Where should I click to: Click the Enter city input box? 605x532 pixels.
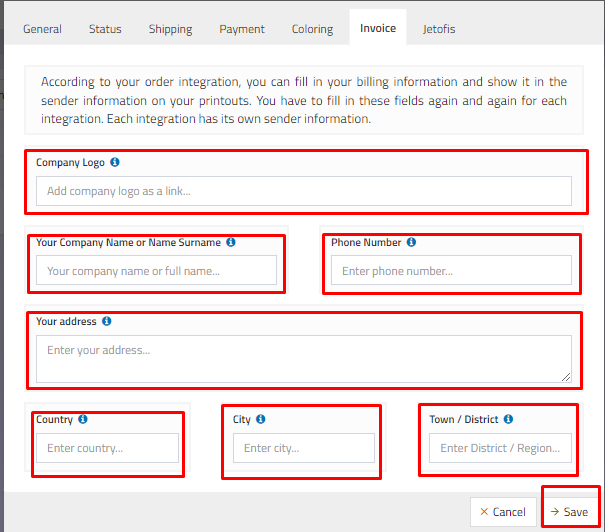[x=304, y=448]
